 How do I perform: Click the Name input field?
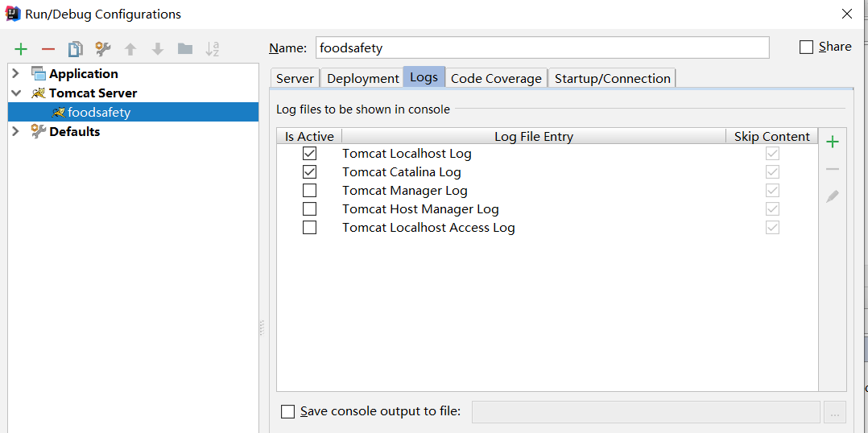[x=542, y=47]
